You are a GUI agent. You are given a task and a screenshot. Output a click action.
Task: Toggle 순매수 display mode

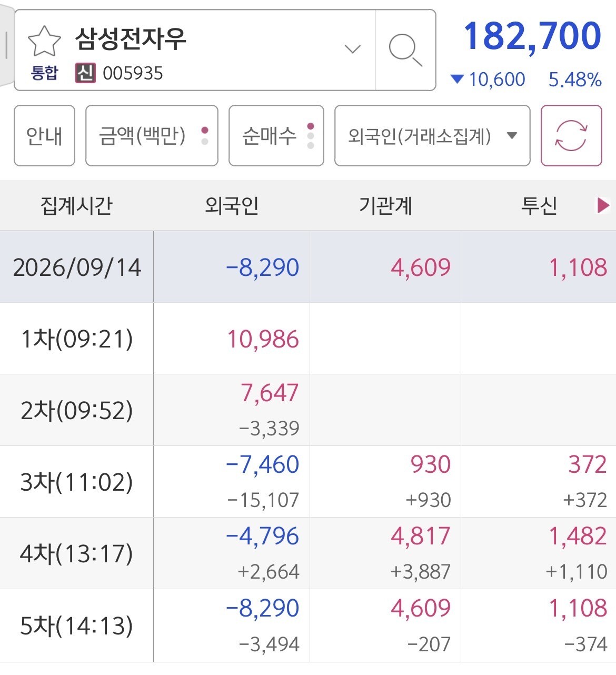pos(276,135)
